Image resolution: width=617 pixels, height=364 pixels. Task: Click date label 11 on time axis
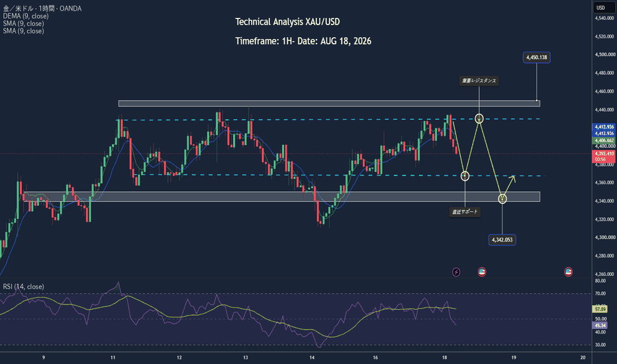[x=113, y=357]
